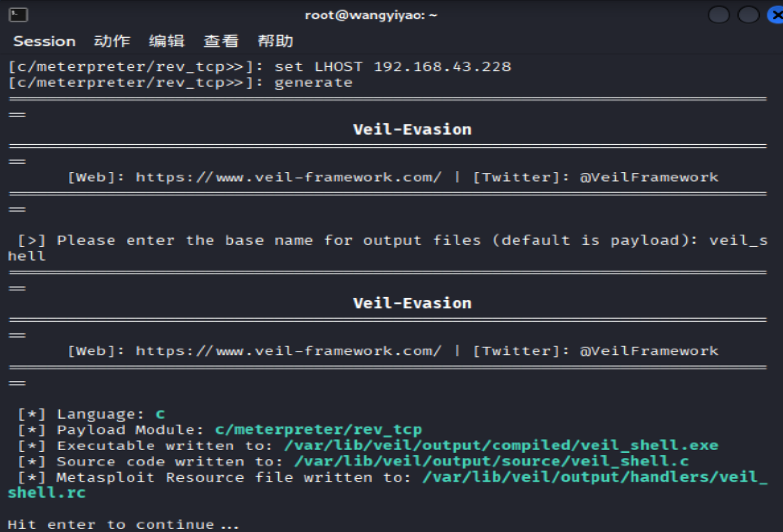Click the first veil-framework.com web link
The height and width of the screenshot is (532, 783).
288,177
